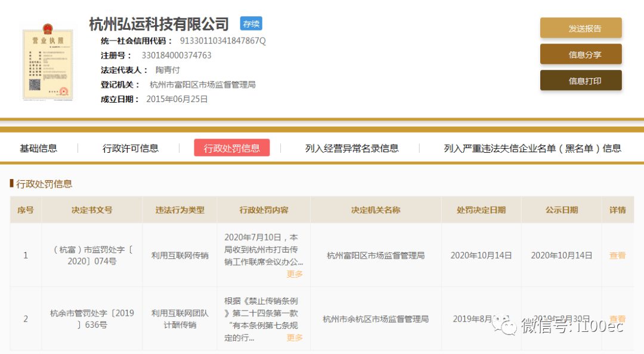This screenshot has width=644, height=354.
Task: Click the company name 杭州弘运科技有限公司
Action: 159,24
